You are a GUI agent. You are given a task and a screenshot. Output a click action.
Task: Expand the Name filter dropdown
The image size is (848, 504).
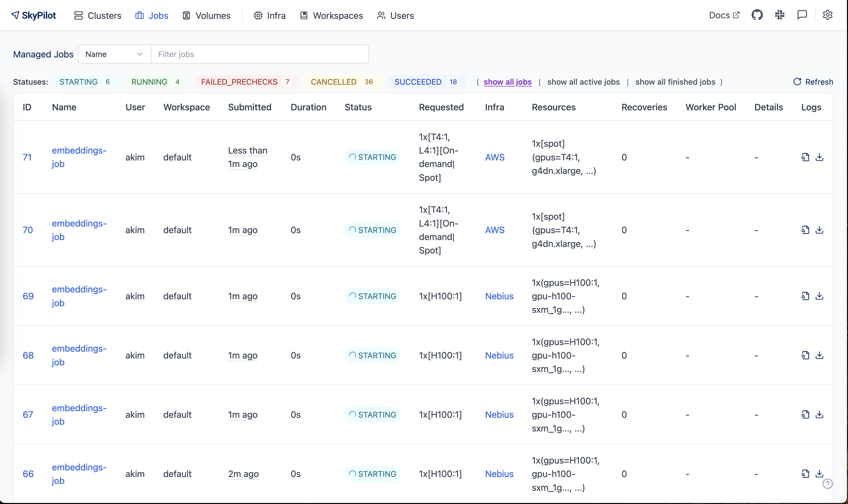(x=114, y=54)
